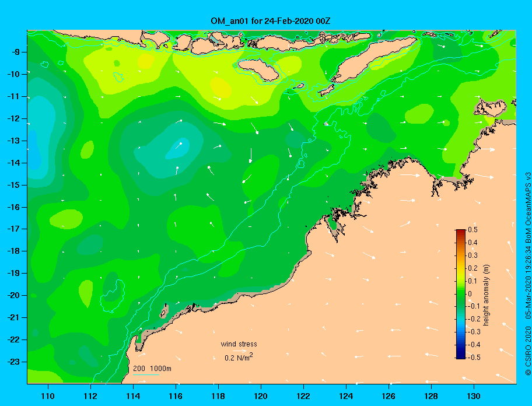Click the colorbar tick value 0.3
This screenshot has height=406, width=532.
click(x=473, y=255)
